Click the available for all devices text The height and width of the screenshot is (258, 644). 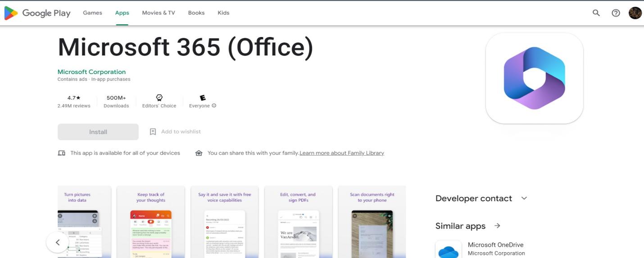point(125,153)
